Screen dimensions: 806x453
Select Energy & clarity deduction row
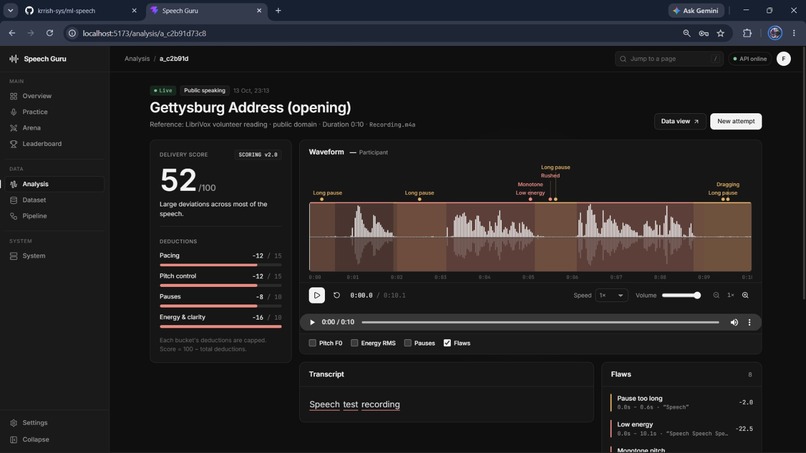221,321
